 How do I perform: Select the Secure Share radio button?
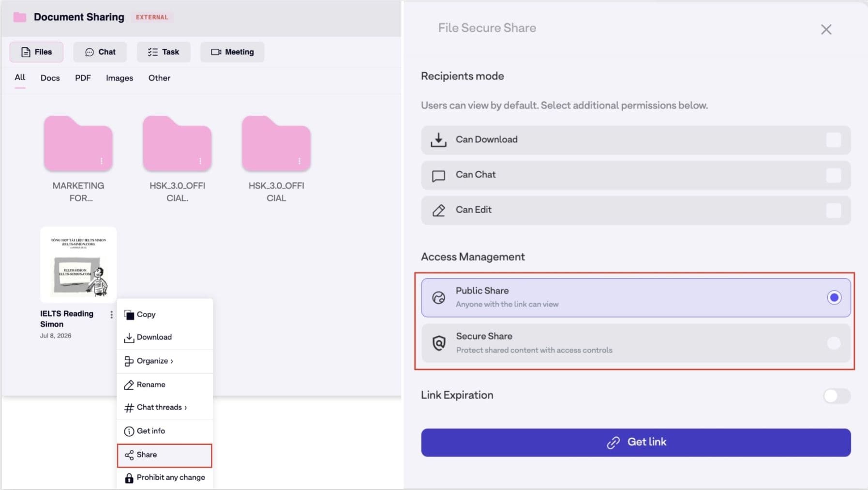[834, 343]
